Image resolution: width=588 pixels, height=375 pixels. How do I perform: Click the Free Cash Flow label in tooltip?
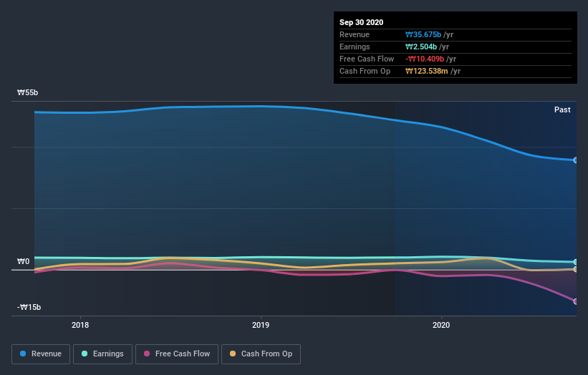click(367, 59)
